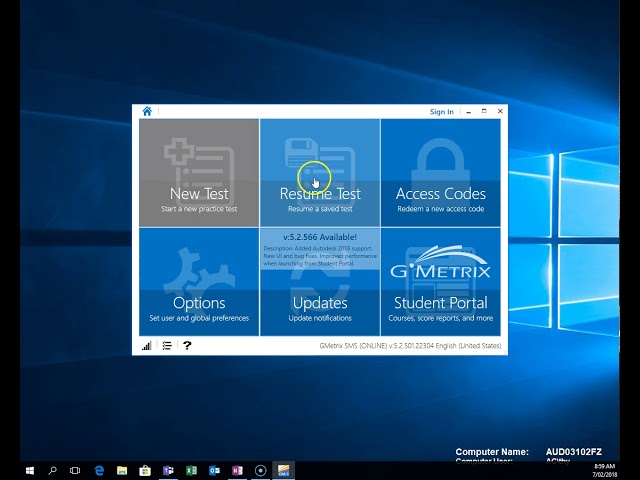Screen dimensions: 640x480
Task: Click the Home icon in GMetrix window
Action: click(147, 111)
